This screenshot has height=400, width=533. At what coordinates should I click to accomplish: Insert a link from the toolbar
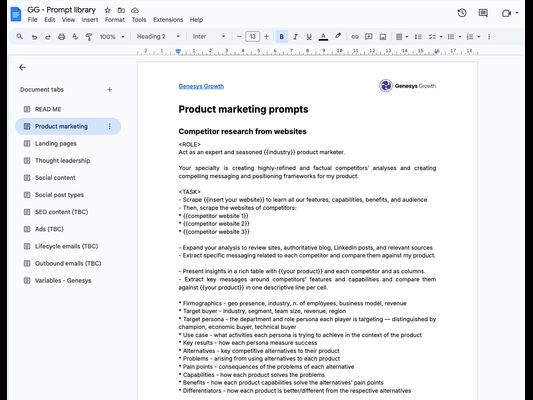pyautogui.click(x=355, y=37)
